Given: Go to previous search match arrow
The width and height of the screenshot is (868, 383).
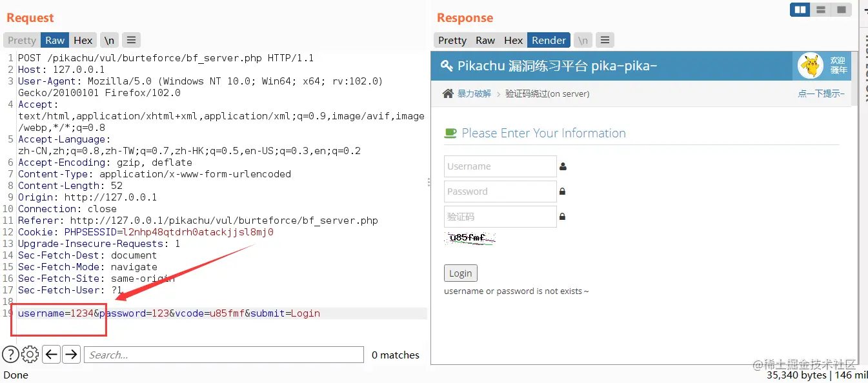Looking at the screenshot, I should pos(52,354).
